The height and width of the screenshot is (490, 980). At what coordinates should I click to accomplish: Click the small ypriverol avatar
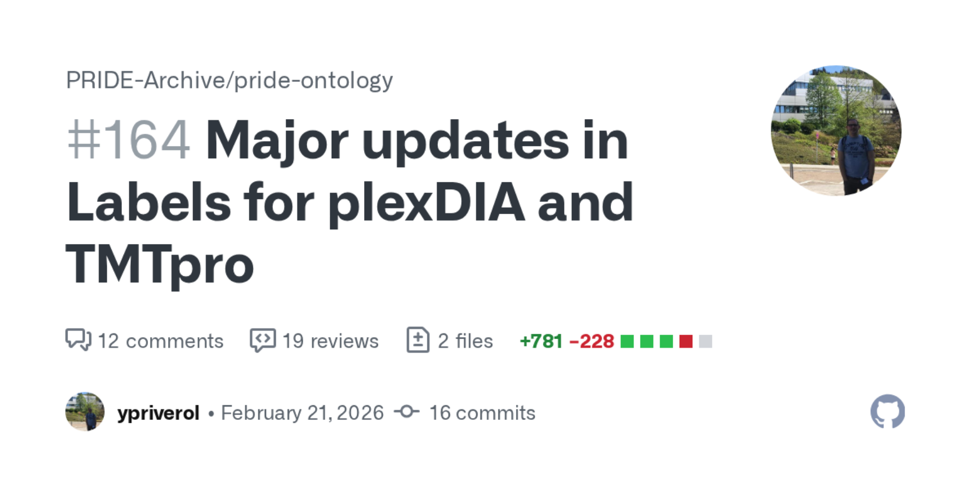85,412
